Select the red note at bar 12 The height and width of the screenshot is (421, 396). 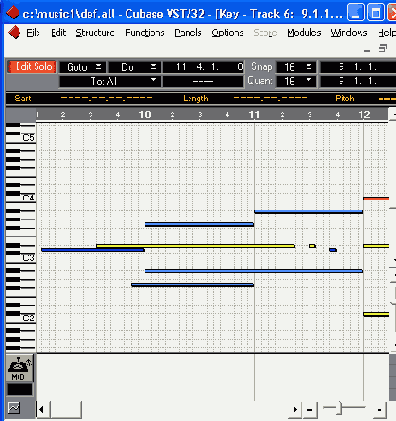coord(376,198)
